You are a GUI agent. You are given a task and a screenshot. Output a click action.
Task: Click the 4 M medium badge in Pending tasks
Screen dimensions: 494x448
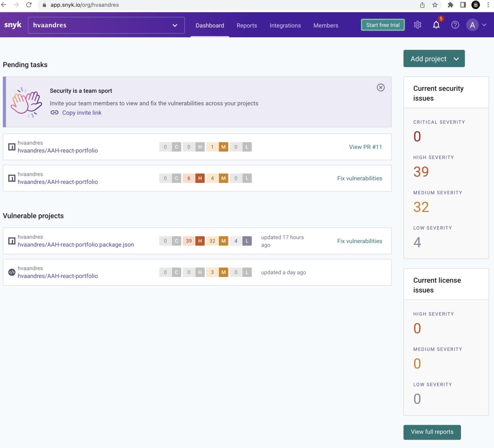coord(217,178)
